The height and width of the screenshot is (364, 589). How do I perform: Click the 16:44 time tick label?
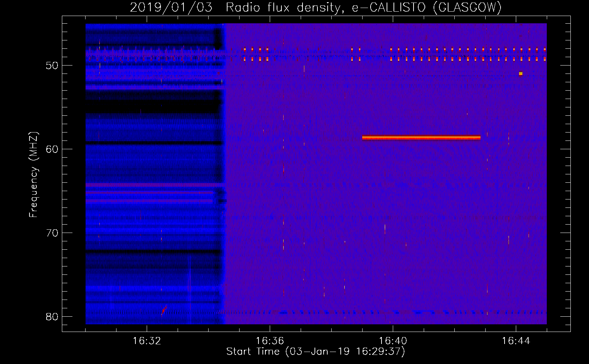516,341
